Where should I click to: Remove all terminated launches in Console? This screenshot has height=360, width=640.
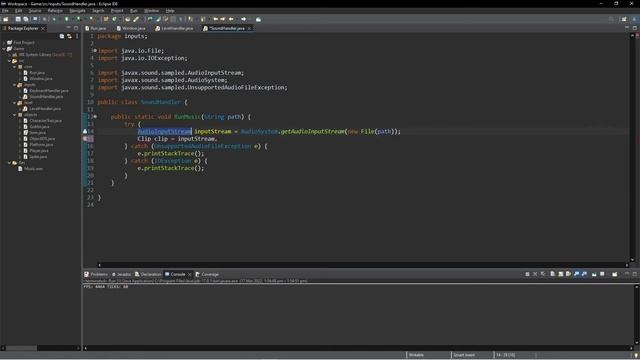543,274
